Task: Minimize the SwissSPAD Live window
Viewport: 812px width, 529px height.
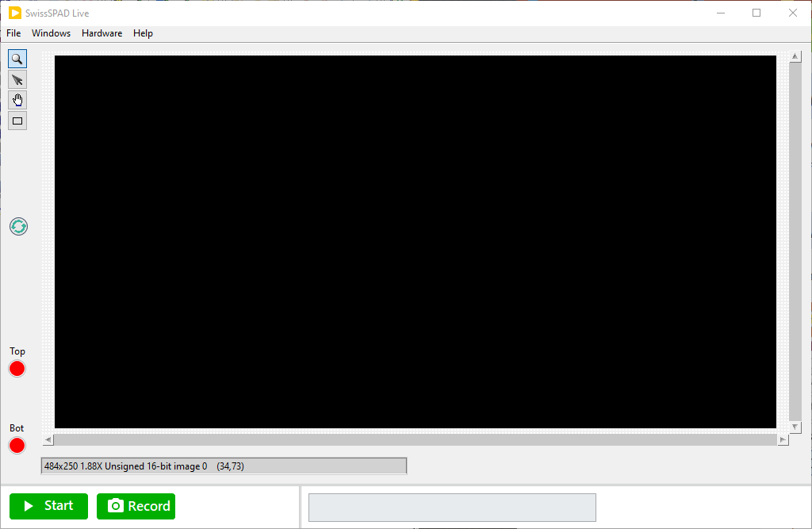Action: click(x=721, y=13)
